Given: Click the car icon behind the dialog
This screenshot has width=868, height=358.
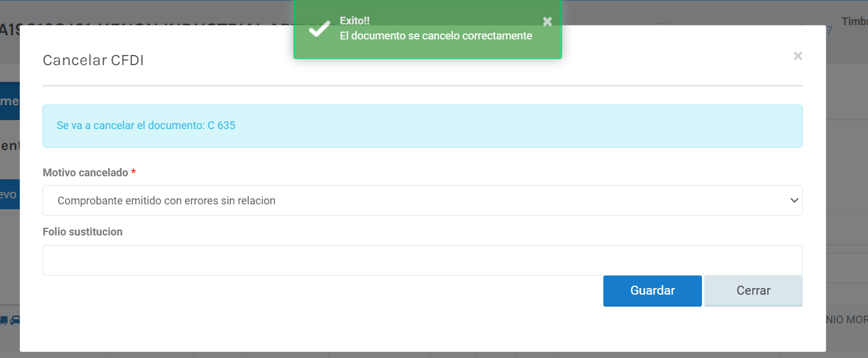Looking at the screenshot, I should 15,320.
